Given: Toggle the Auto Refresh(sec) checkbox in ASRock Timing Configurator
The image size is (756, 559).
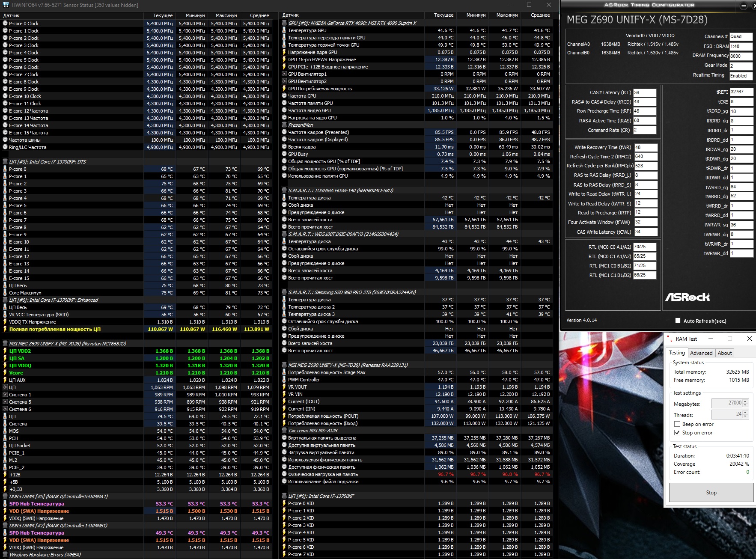Looking at the screenshot, I should pos(678,321).
